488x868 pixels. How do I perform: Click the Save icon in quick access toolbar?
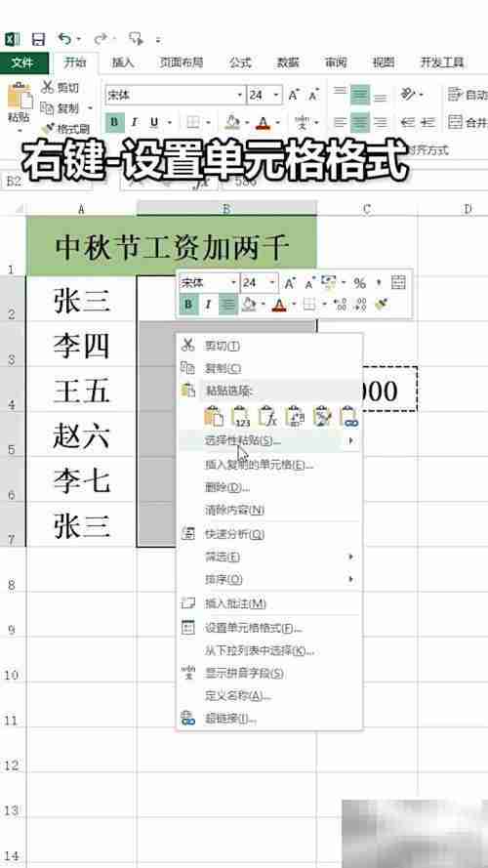coord(38,39)
